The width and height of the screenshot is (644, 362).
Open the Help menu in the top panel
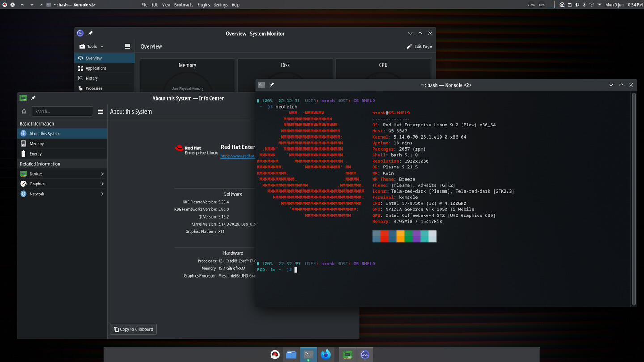(235, 4)
